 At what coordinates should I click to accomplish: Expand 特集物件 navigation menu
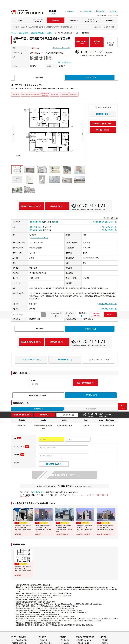tap(73, 21)
